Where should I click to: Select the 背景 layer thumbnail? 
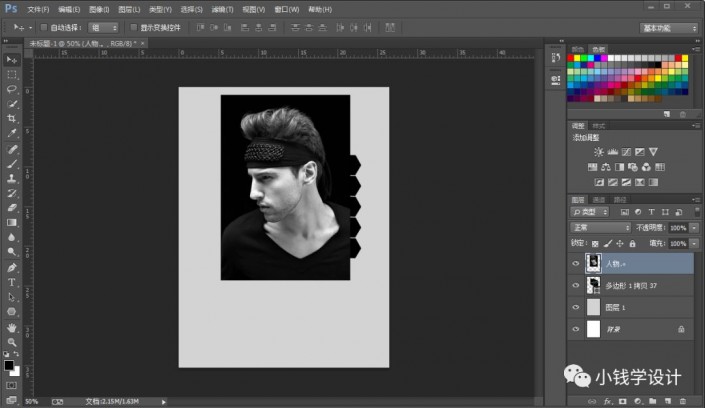click(x=594, y=328)
